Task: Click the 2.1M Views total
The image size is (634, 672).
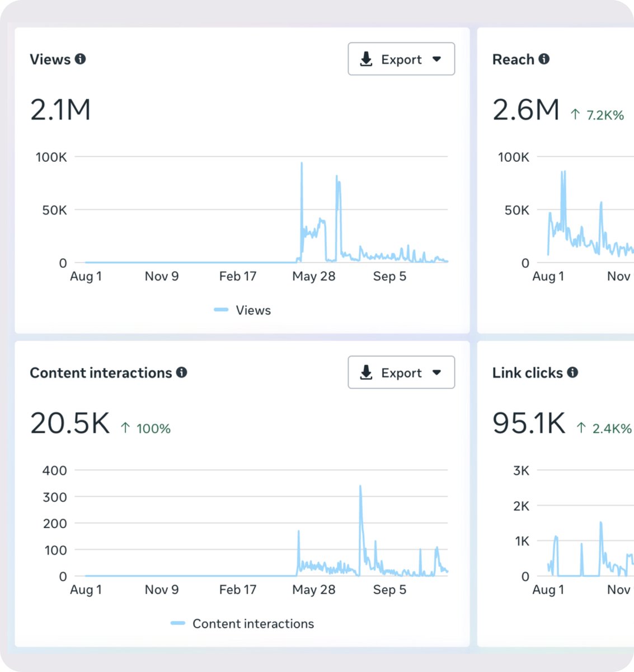Action: (60, 110)
